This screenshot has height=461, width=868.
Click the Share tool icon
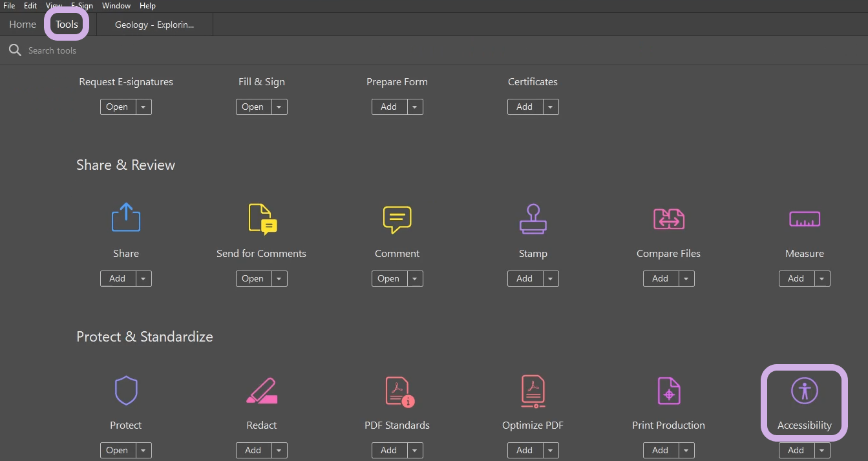pyautogui.click(x=126, y=218)
